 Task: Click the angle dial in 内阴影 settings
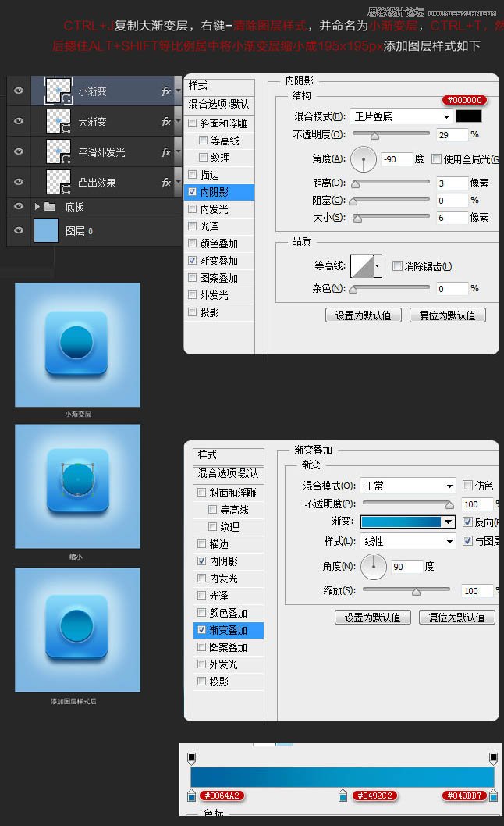click(364, 159)
